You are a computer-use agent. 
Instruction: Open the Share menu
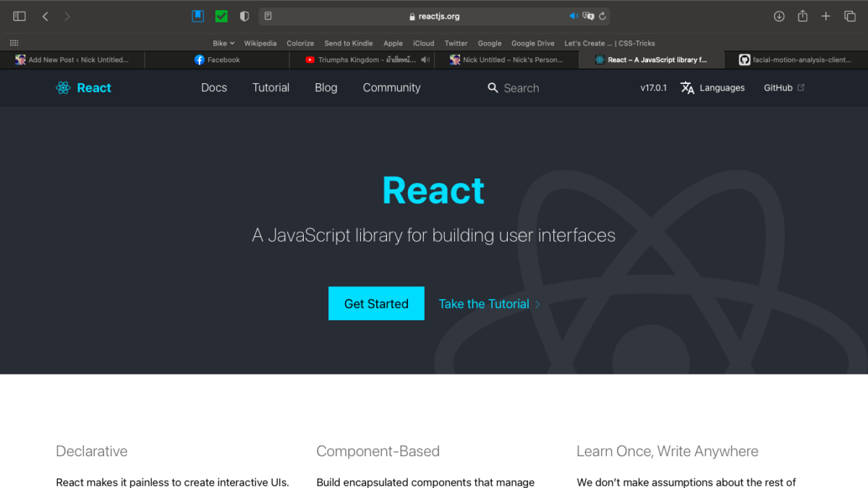click(x=802, y=16)
